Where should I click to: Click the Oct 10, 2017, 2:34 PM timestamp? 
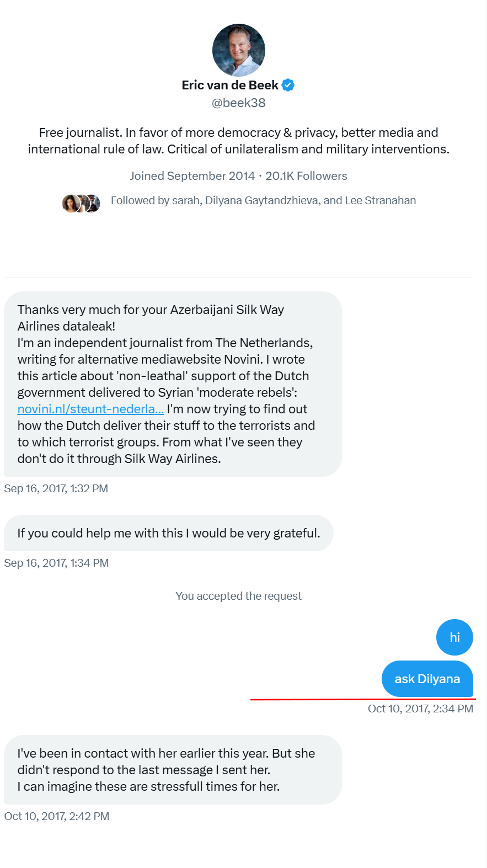[x=420, y=709]
